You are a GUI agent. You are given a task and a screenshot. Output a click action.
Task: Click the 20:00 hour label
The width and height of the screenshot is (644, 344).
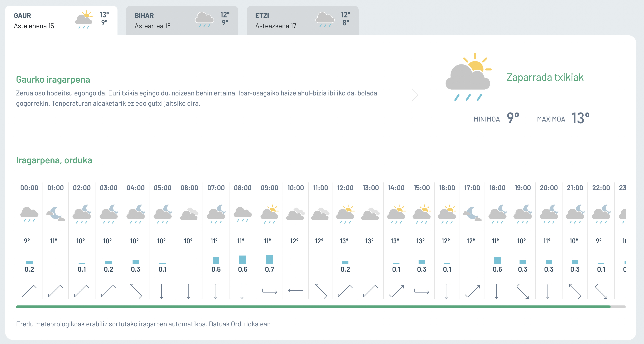(x=549, y=188)
